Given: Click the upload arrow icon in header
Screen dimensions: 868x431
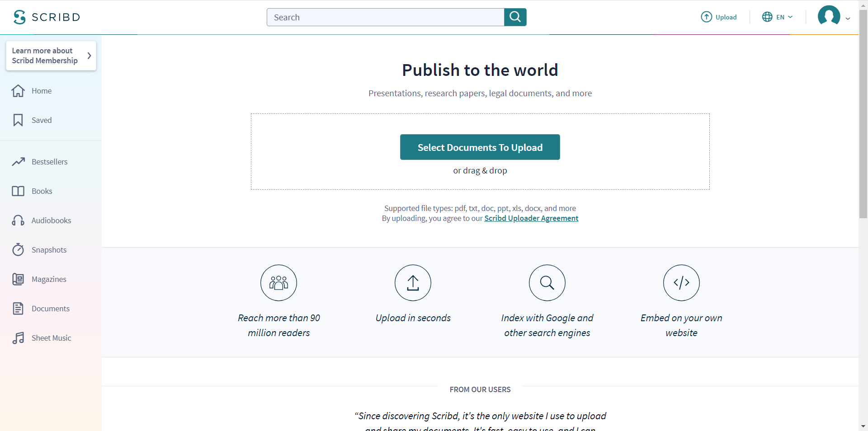Looking at the screenshot, I should (x=706, y=17).
